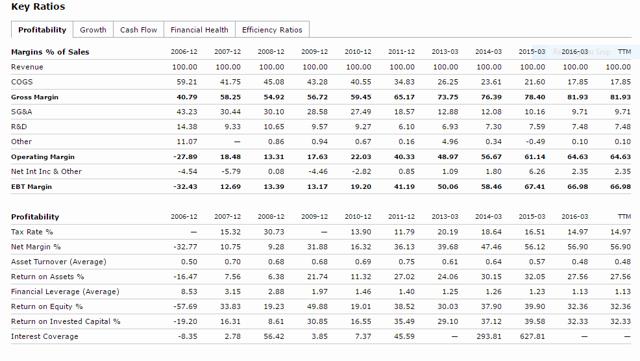Click the Key Ratios heading
The height and width of the screenshot is (361, 640).
click(x=38, y=7)
